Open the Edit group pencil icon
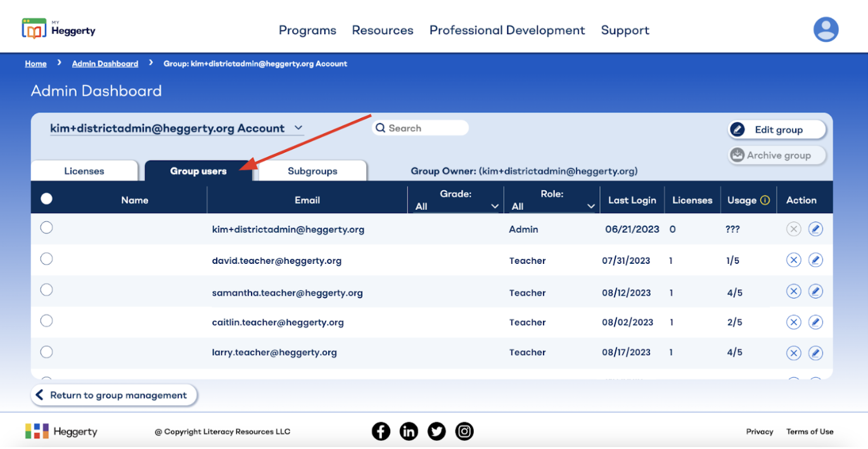This screenshot has height=449, width=868. (x=738, y=129)
